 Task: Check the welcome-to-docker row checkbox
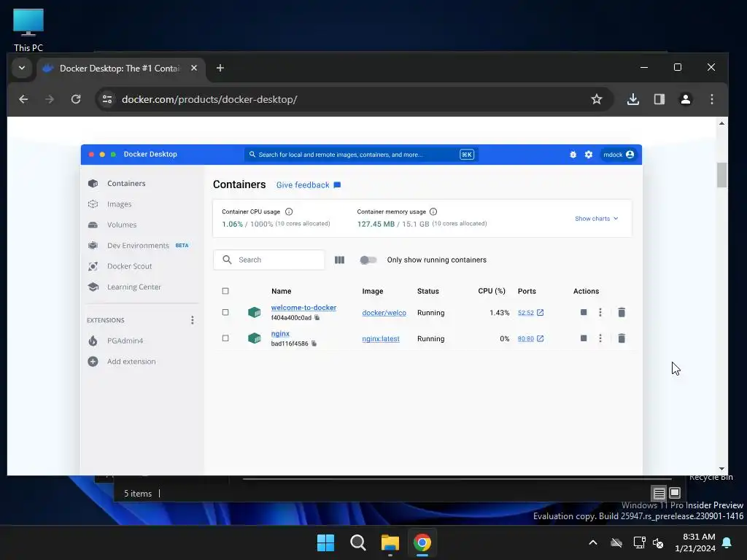click(225, 312)
